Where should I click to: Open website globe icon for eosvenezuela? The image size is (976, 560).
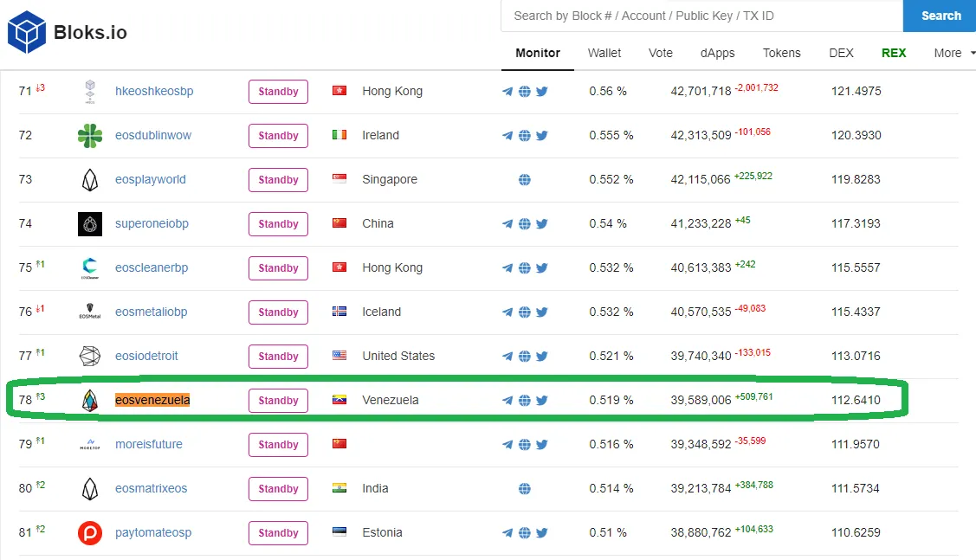tap(525, 401)
